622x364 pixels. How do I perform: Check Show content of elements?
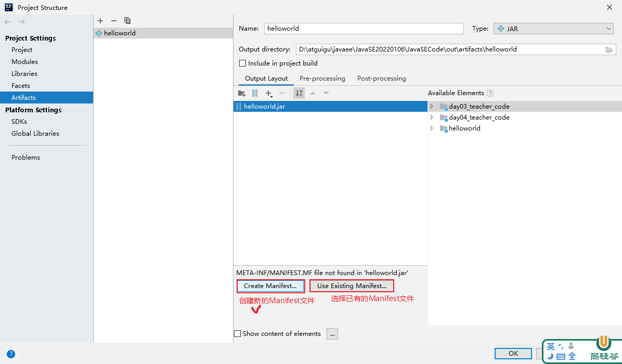pyautogui.click(x=238, y=334)
